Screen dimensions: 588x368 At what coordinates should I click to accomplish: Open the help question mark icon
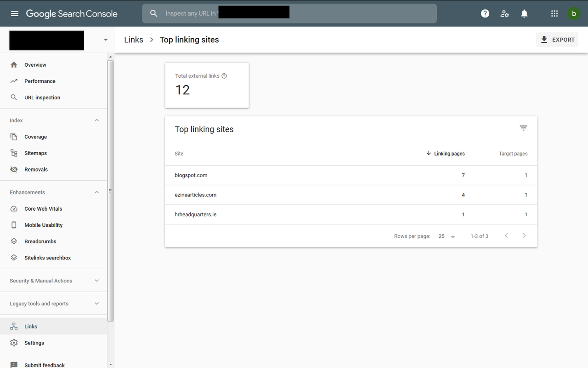coord(485,14)
